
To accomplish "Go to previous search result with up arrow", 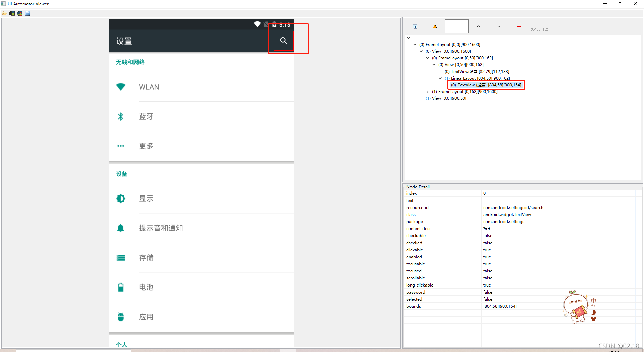I will coord(479,26).
